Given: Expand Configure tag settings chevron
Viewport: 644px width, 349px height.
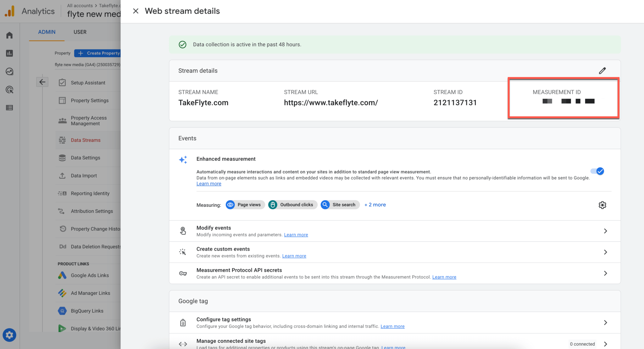Looking at the screenshot, I should (x=605, y=323).
